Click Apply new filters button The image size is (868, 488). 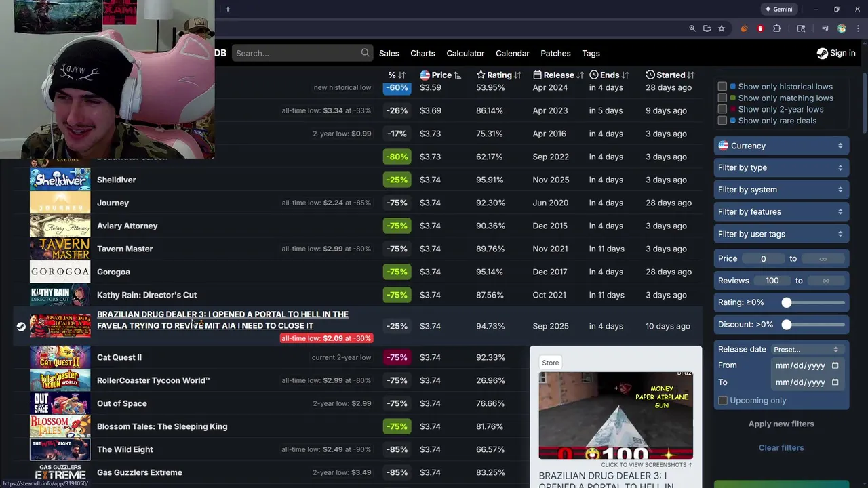[781, 424]
